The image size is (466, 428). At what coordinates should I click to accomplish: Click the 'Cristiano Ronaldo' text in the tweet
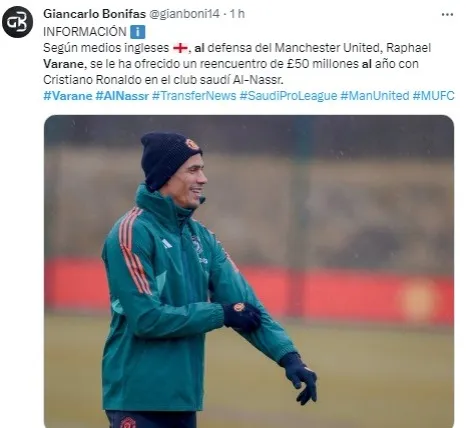(92, 80)
